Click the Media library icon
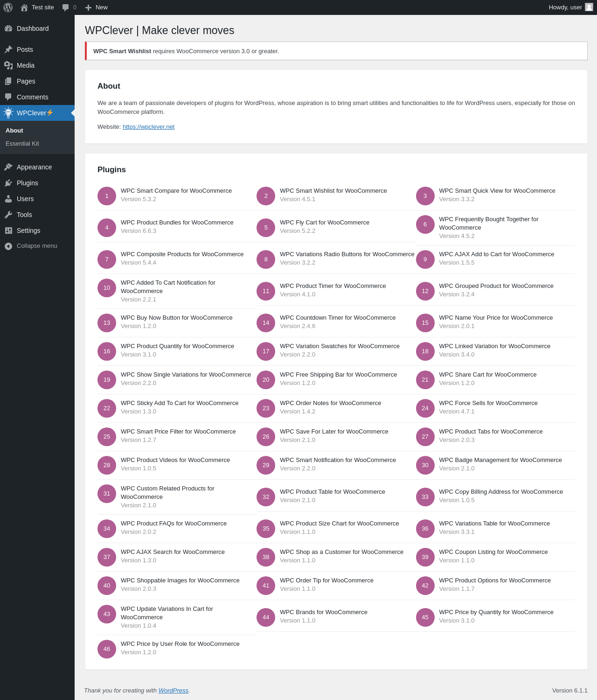The image size is (597, 700). click(8, 65)
